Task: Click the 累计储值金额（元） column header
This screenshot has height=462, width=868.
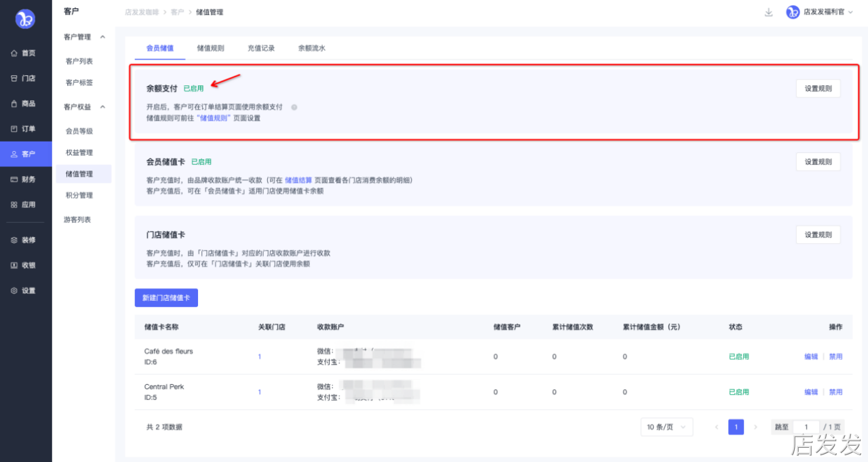Action: (x=652, y=327)
